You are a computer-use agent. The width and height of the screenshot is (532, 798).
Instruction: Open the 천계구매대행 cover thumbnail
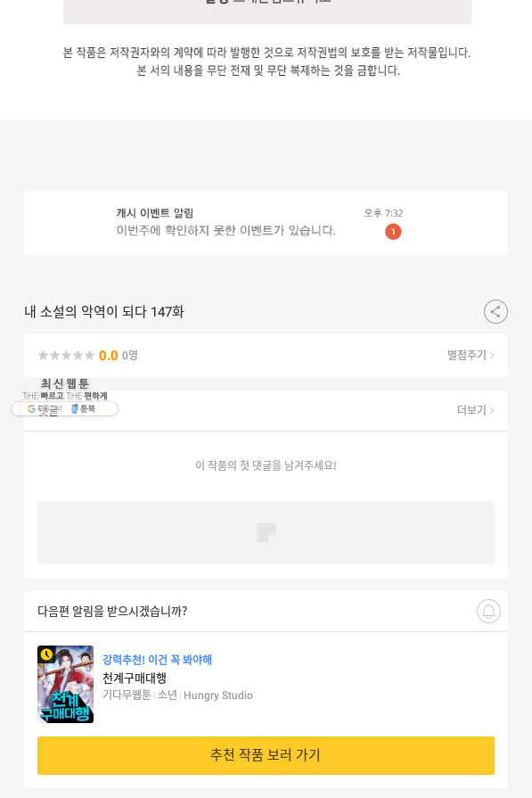coord(65,684)
